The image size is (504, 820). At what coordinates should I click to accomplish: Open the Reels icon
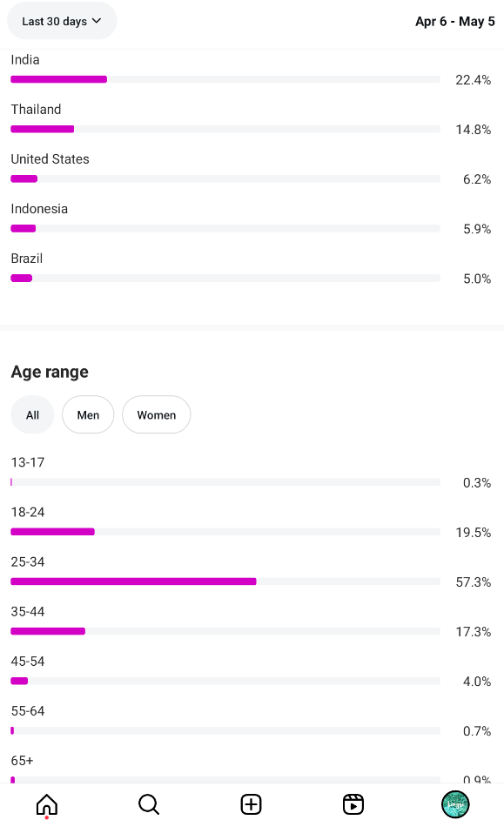pyautogui.click(x=353, y=804)
